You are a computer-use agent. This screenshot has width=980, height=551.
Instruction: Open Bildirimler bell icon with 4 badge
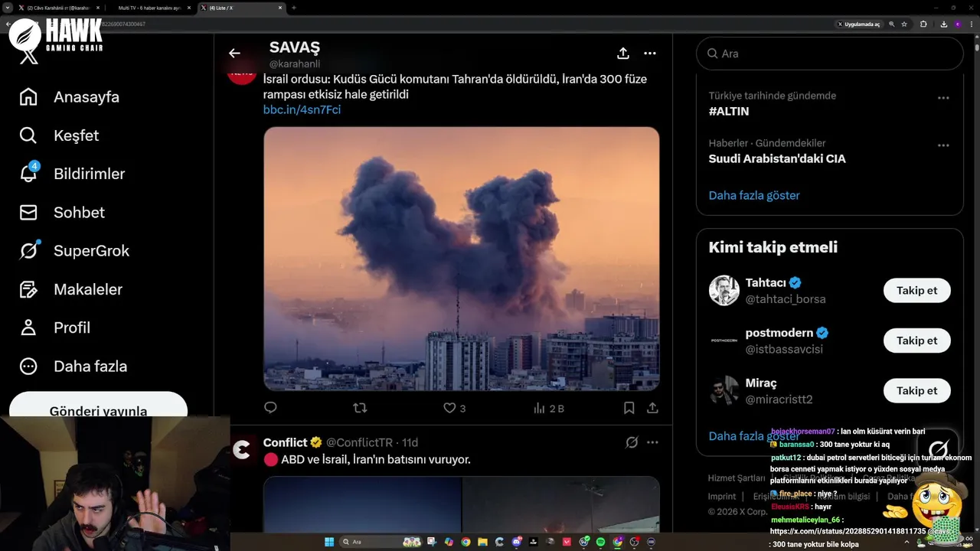pos(29,173)
